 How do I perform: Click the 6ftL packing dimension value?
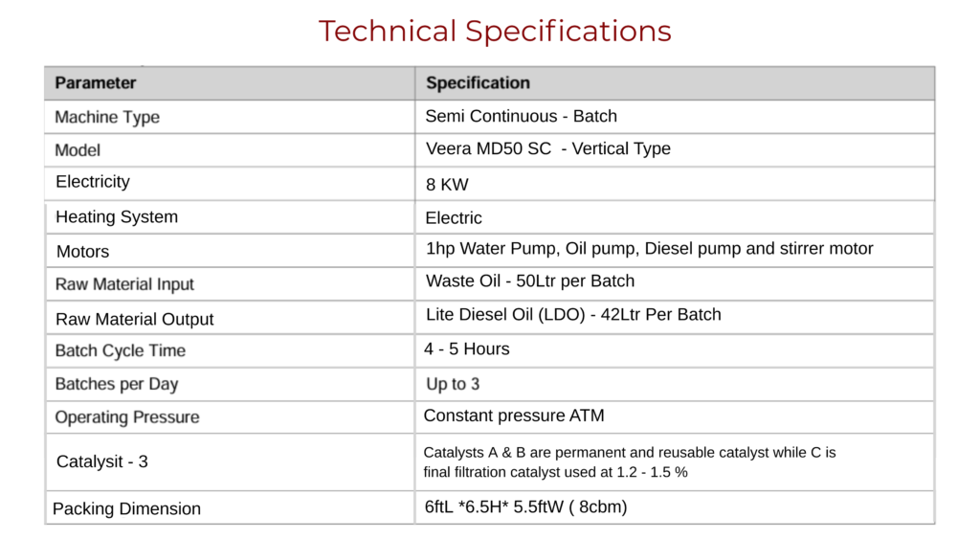click(x=525, y=507)
